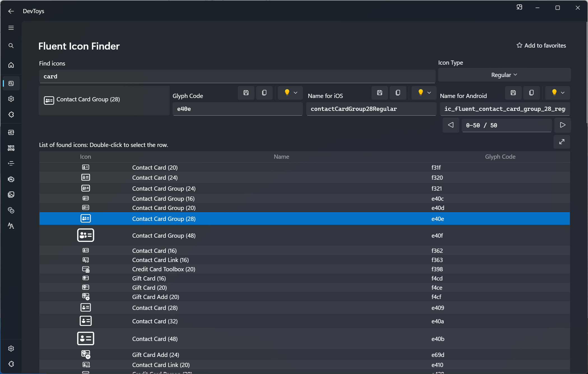Select the Contact Card Group (48) row

[164, 236]
